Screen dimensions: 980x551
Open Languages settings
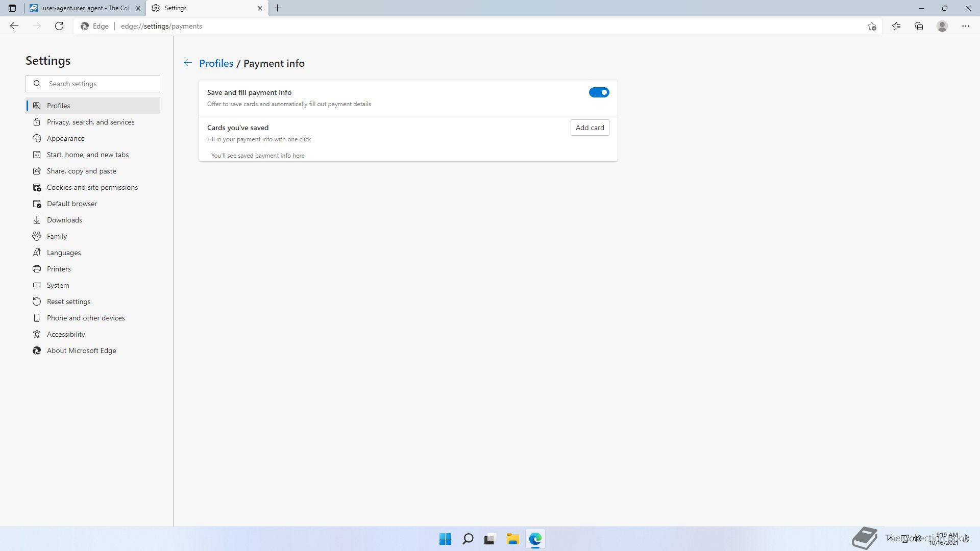pyautogui.click(x=93, y=253)
